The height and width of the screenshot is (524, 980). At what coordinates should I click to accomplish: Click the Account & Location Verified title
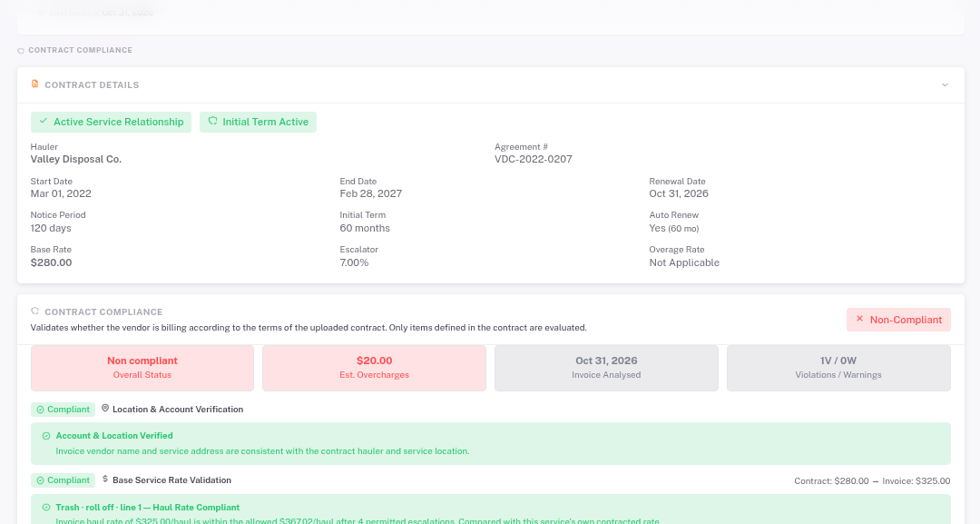point(114,436)
